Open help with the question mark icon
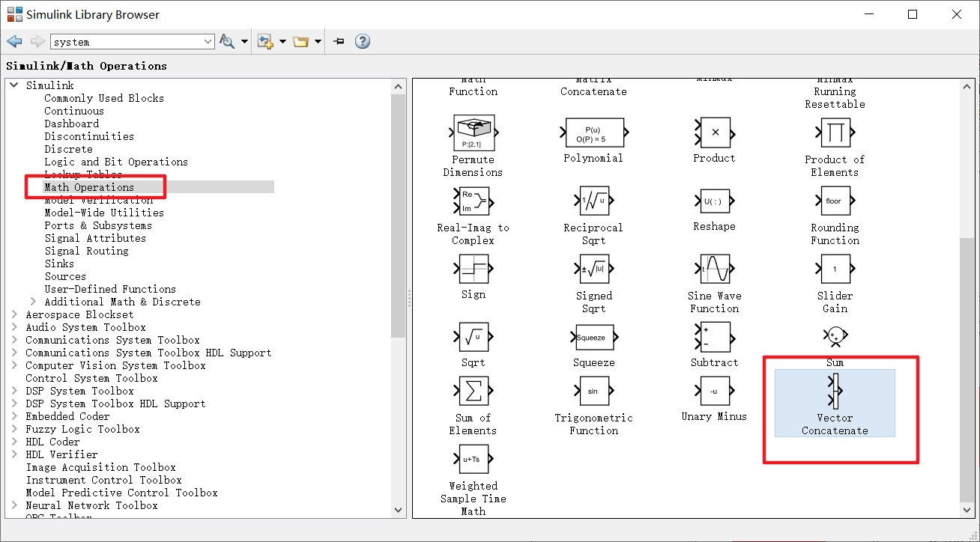The width and height of the screenshot is (980, 542). click(363, 41)
